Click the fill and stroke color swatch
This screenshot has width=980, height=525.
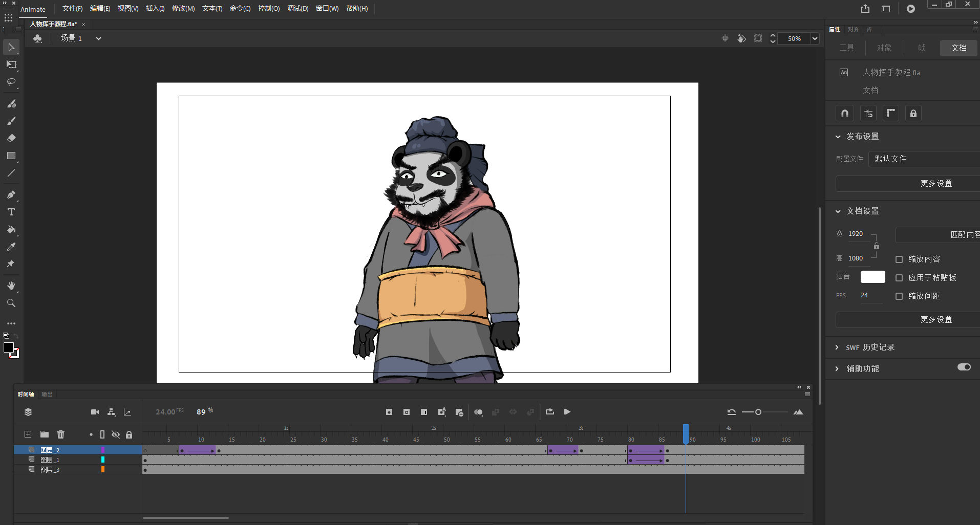[x=11, y=350]
